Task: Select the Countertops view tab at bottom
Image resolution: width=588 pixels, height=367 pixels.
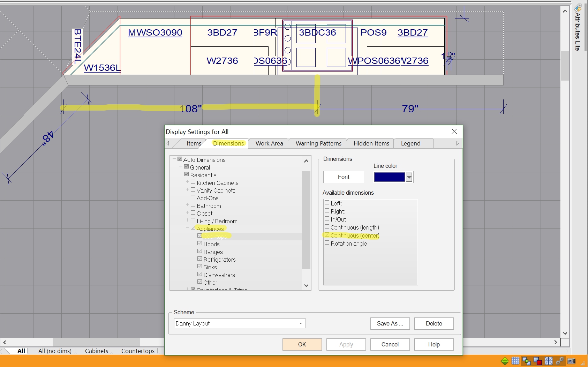Action: [138, 351]
